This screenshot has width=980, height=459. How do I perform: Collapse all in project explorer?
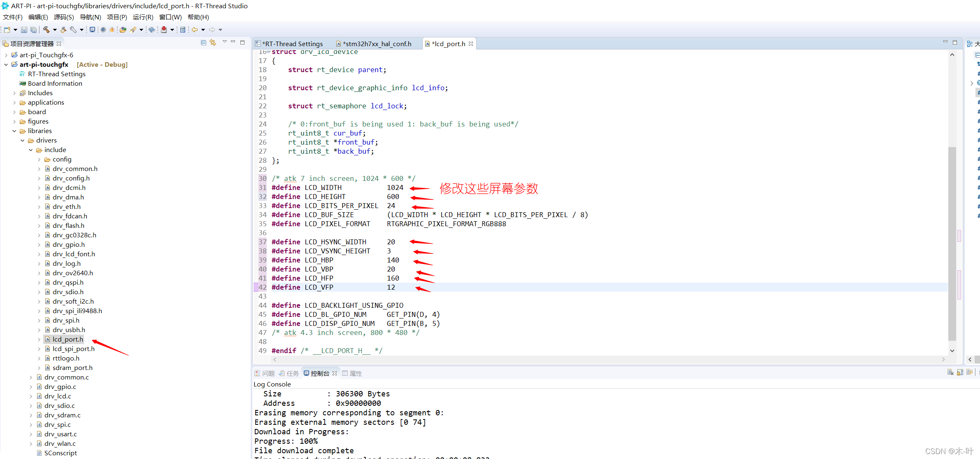click(203, 42)
